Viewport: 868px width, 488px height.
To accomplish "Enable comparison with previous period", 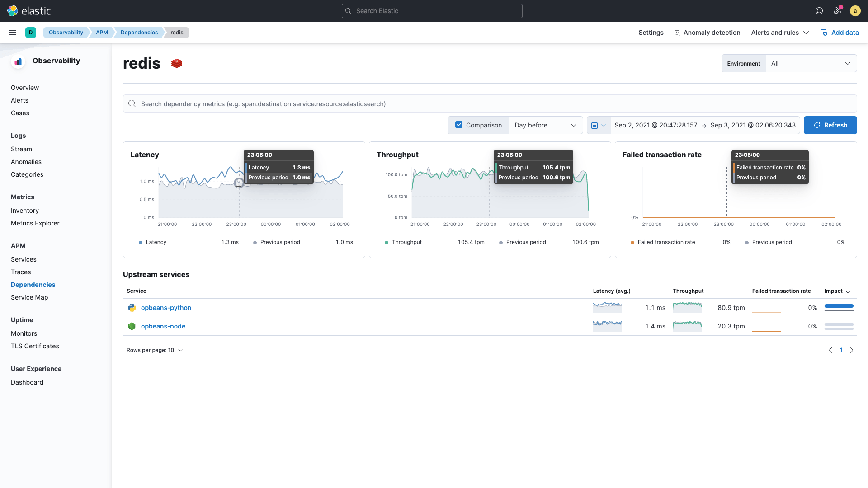I will pos(459,125).
